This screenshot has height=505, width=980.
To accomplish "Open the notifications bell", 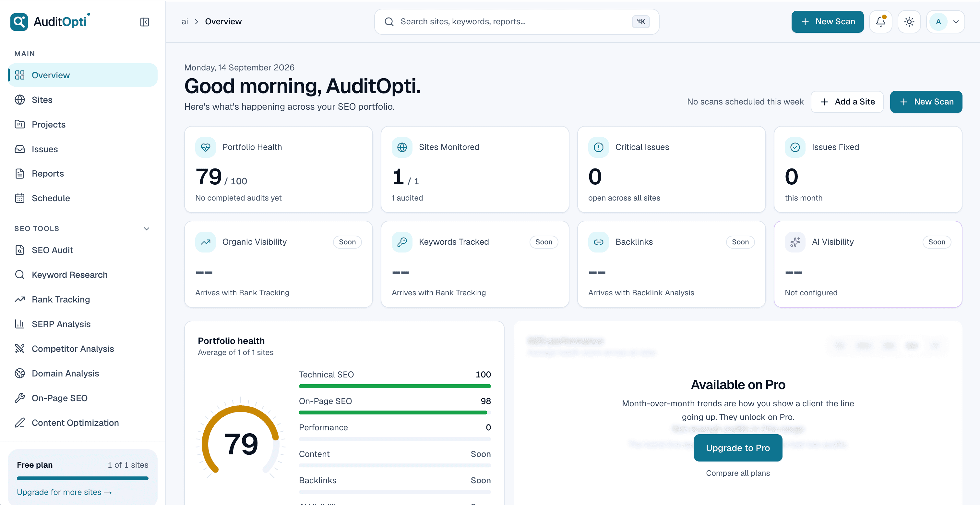I will (881, 22).
